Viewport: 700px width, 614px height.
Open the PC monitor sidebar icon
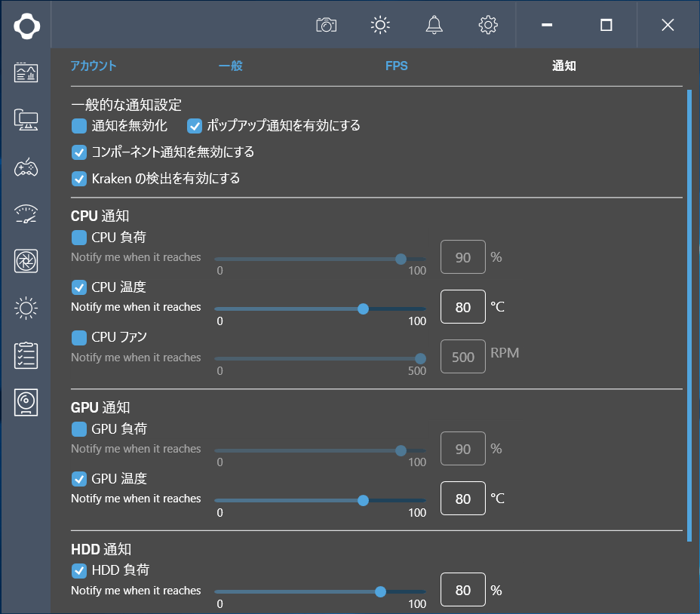click(x=26, y=120)
